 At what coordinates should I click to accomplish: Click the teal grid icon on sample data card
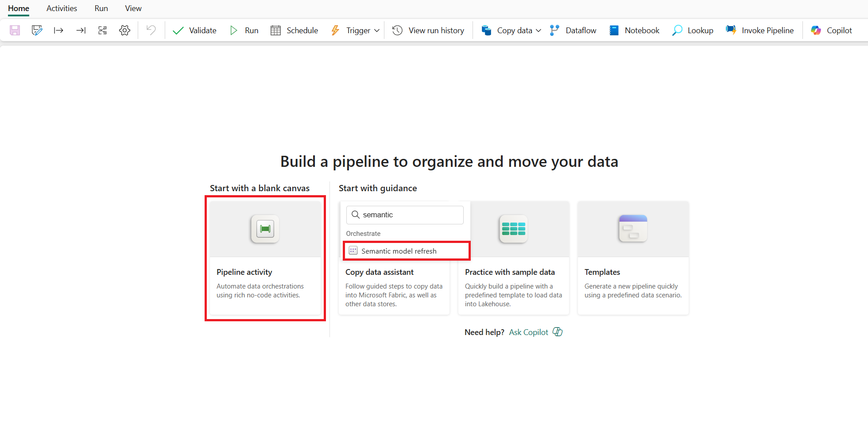(x=513, y=229)
